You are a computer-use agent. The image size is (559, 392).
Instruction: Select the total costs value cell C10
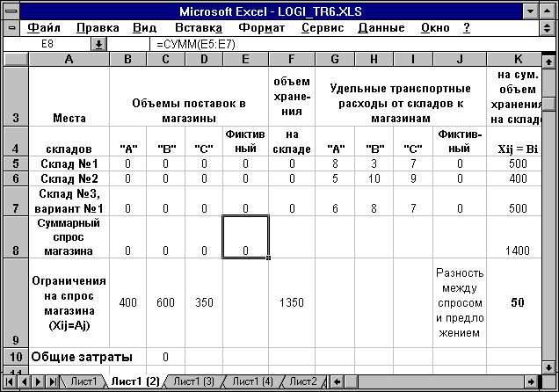click(166, 357)
